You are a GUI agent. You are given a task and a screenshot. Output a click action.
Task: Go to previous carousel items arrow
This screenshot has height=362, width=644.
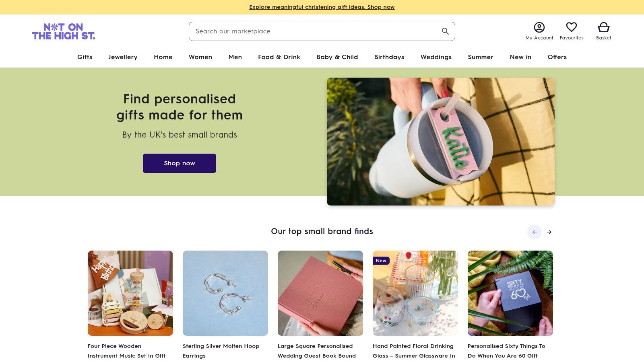(x=535, y=232)
